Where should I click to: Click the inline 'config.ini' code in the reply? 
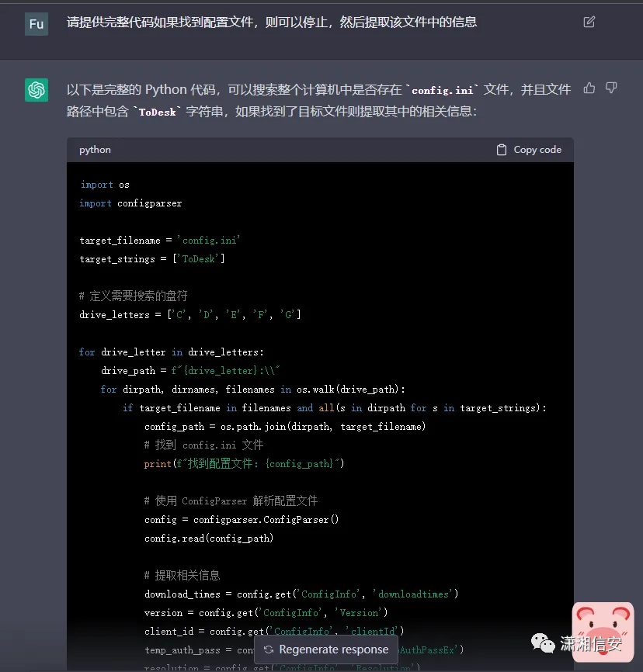(442, 90)
